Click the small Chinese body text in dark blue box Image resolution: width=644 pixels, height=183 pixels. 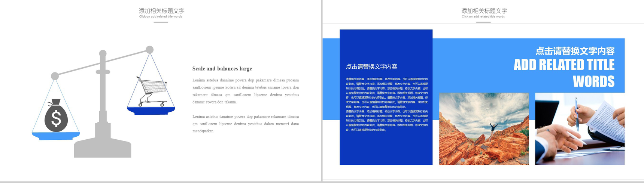tap(386, 104)
